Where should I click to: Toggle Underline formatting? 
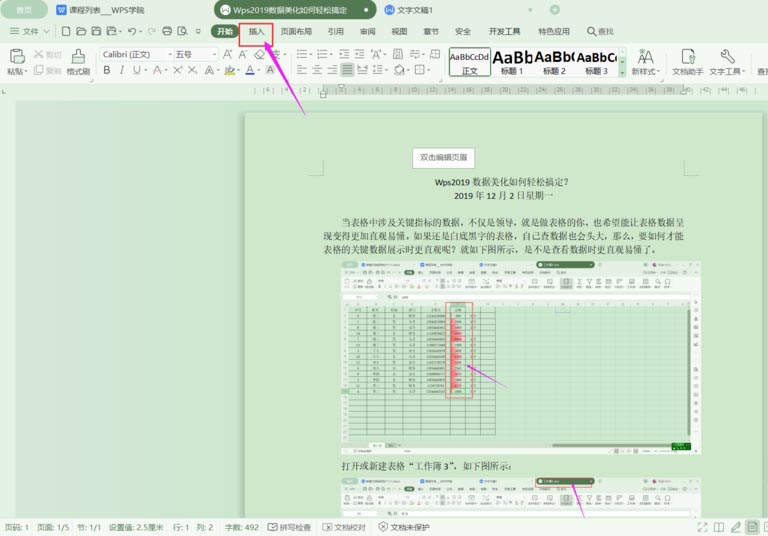tap(137, 70)
